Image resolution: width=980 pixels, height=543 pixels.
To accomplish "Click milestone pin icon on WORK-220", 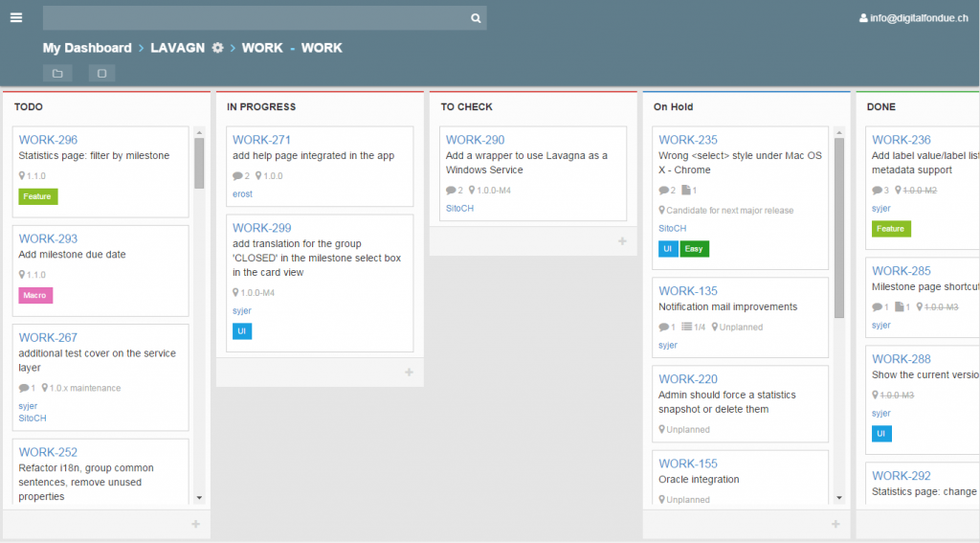I will click(662, 429).
